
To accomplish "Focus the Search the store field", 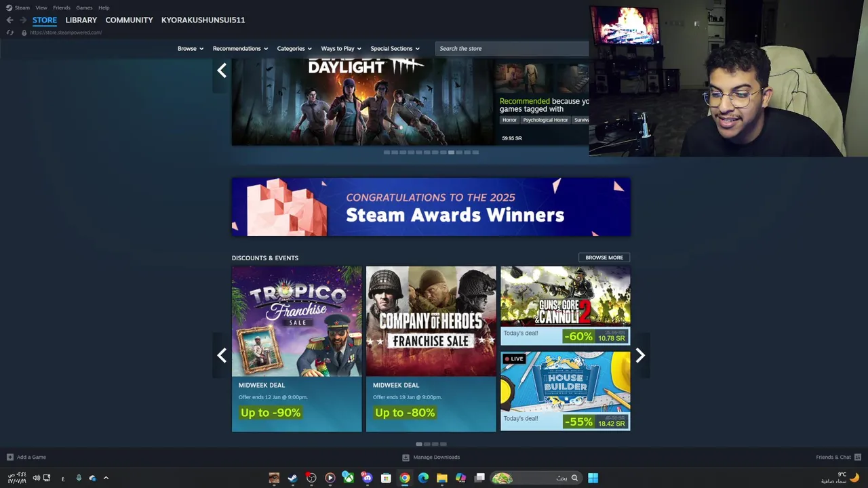I will (x=512, y=49).
